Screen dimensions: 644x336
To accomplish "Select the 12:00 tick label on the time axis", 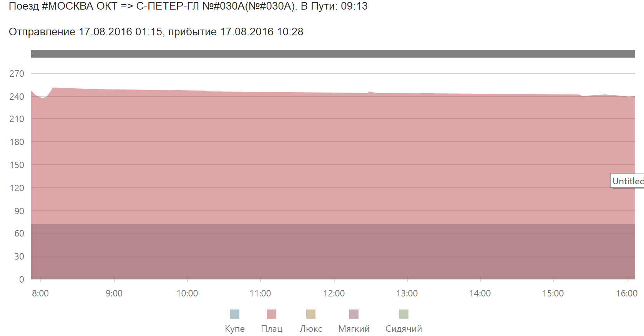I will point(334,293).
